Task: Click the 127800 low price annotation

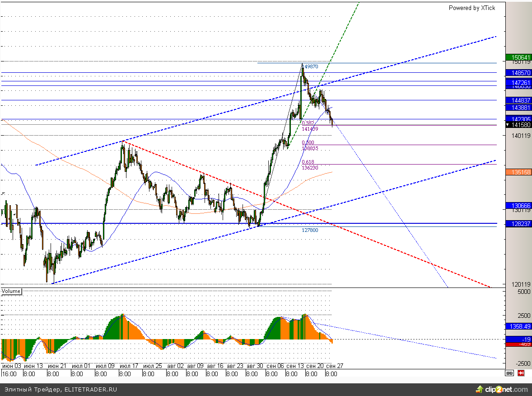Action: coord(310,230)
